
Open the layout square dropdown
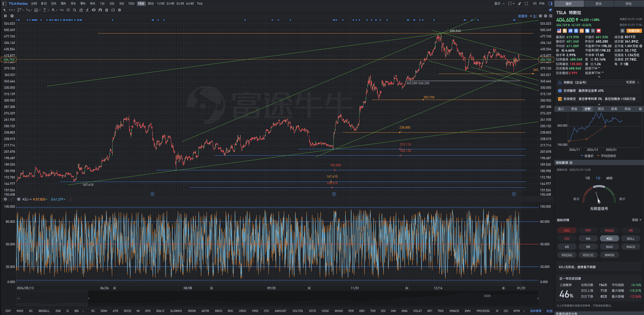pos(511,3)
